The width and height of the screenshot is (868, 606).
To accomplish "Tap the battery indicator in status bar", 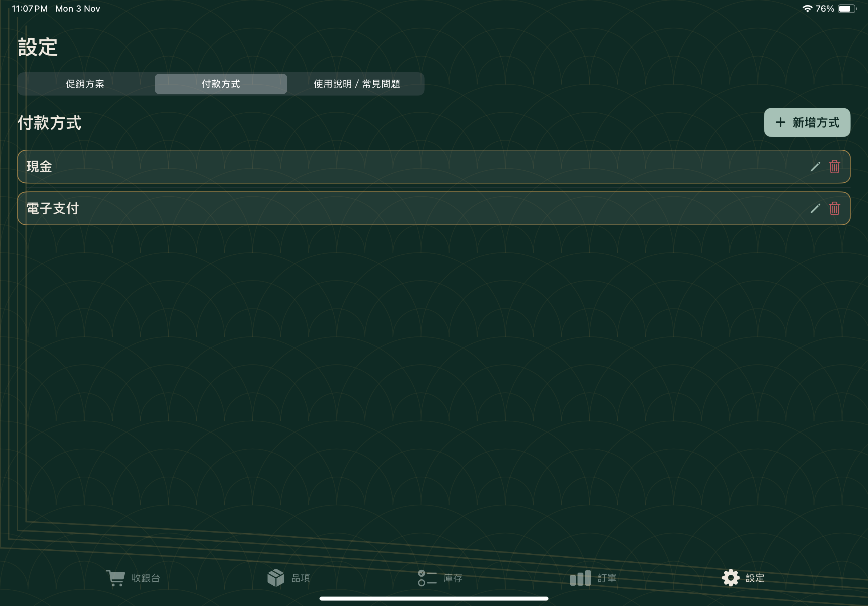I will (x=847, y=9).
